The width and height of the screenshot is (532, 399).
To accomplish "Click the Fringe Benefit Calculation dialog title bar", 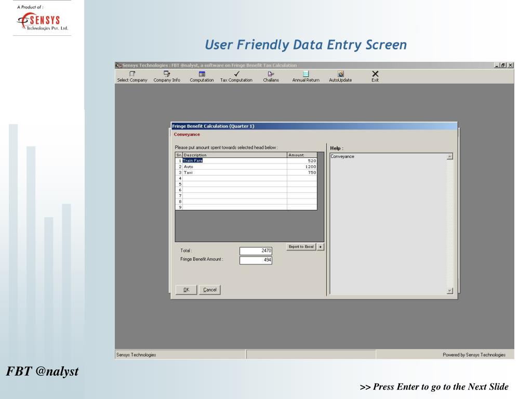I will [314, 126].
